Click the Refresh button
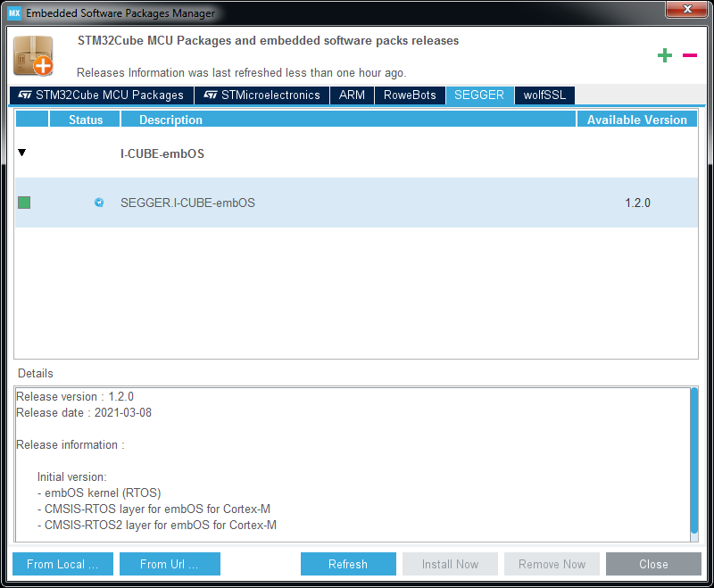Screen dimensions: 714x588 pyautogui.click(x=348, y=564)
